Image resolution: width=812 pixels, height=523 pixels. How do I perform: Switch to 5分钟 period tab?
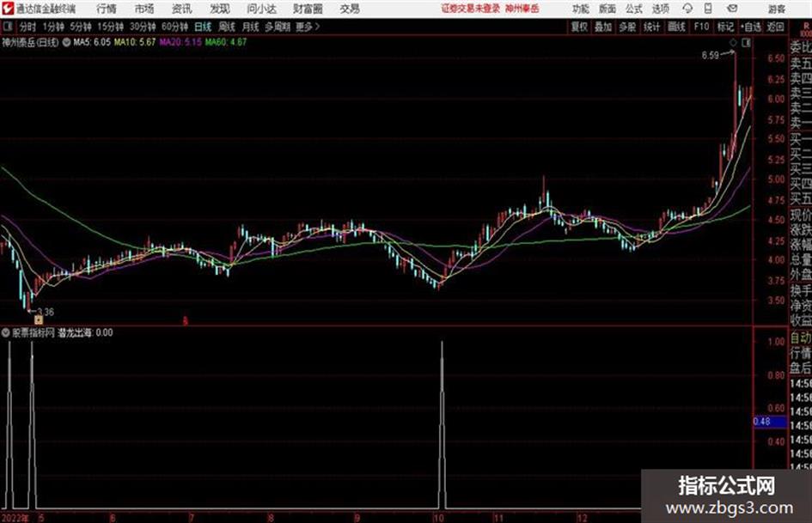coord(80,27)
